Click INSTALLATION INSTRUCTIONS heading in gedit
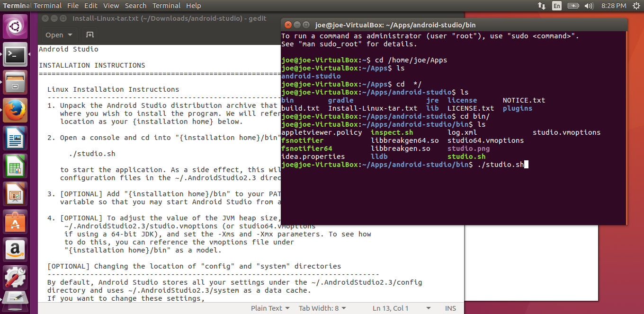This screenshot has width=644, height=314. pyautogui.click(x=92, y=65)
